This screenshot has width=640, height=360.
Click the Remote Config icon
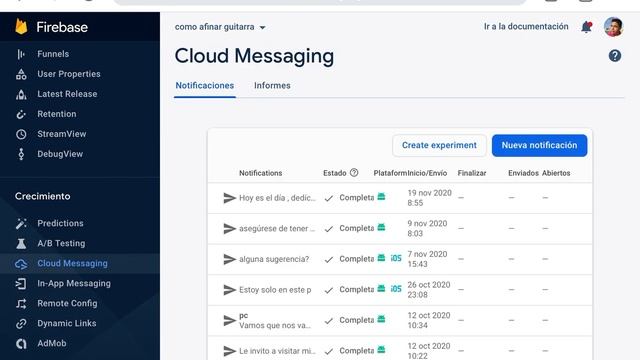pos(21,303)
